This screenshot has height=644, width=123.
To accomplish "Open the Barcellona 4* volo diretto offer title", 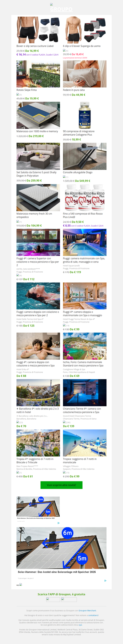I will click(x=38, y=410).
